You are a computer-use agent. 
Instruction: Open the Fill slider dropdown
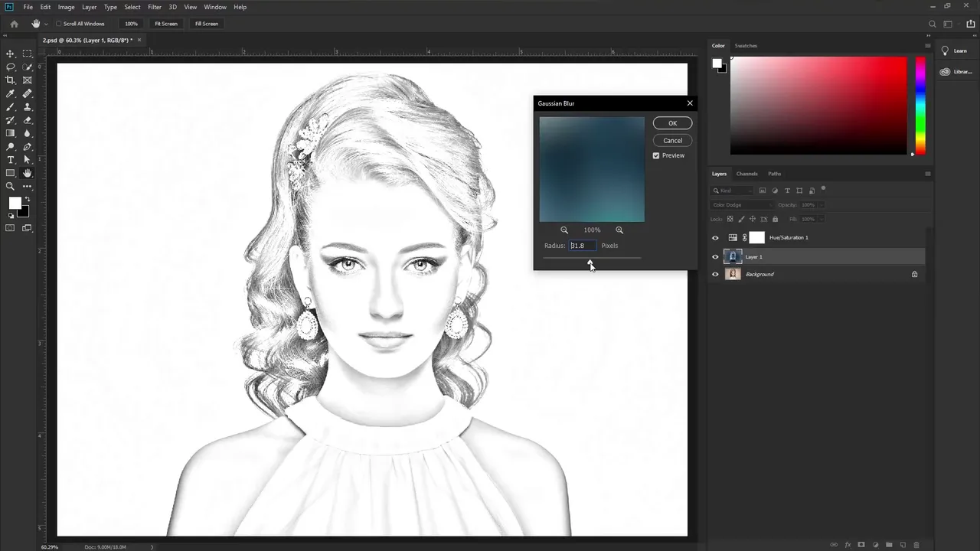coord(822,219)
